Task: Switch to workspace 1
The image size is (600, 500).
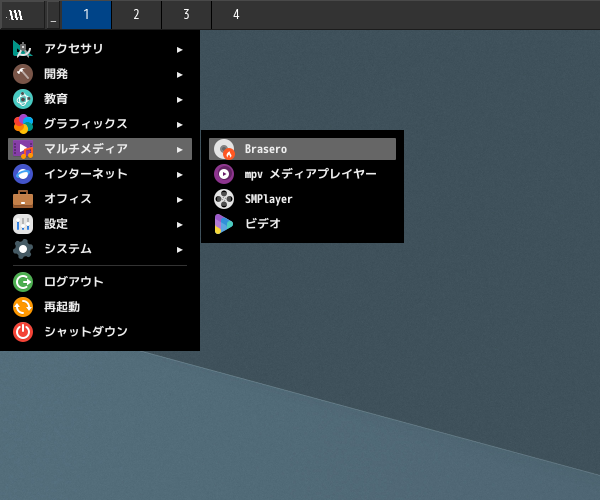Action: [86, 15]
